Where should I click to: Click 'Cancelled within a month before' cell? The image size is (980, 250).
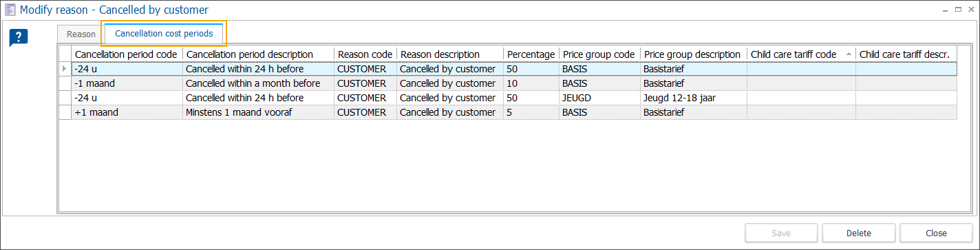click(x=258, y=83)
